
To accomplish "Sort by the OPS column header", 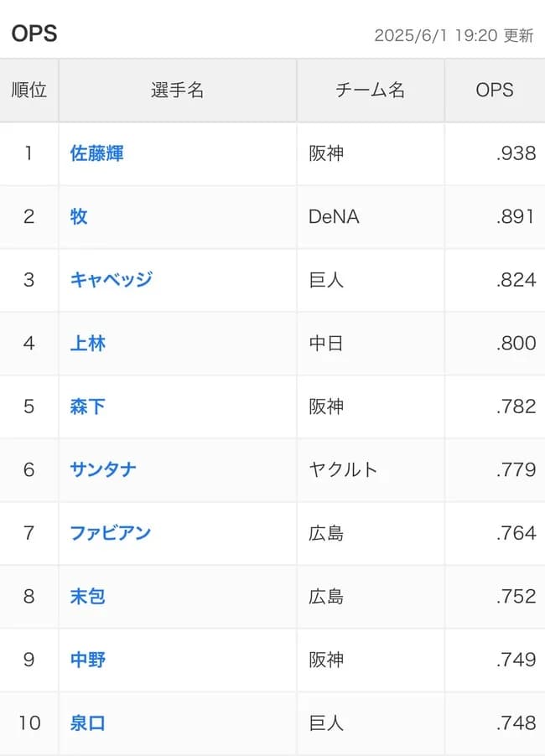I will coord(495,90).
